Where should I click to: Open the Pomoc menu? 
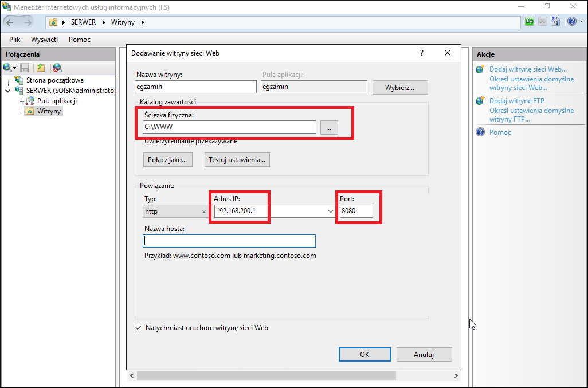80,40
